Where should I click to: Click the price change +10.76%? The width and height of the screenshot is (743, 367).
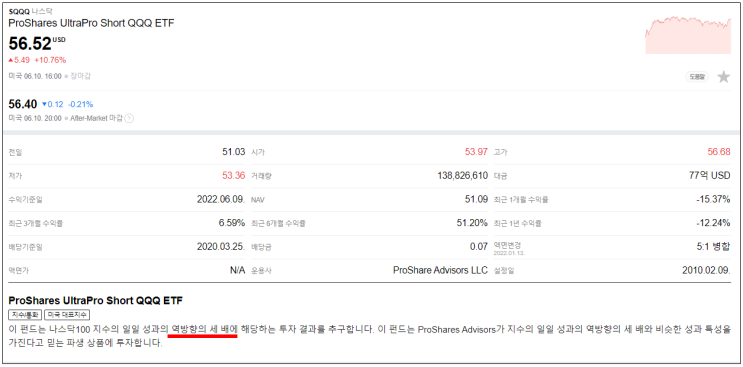pyautogui.click(x=50, y=60)
